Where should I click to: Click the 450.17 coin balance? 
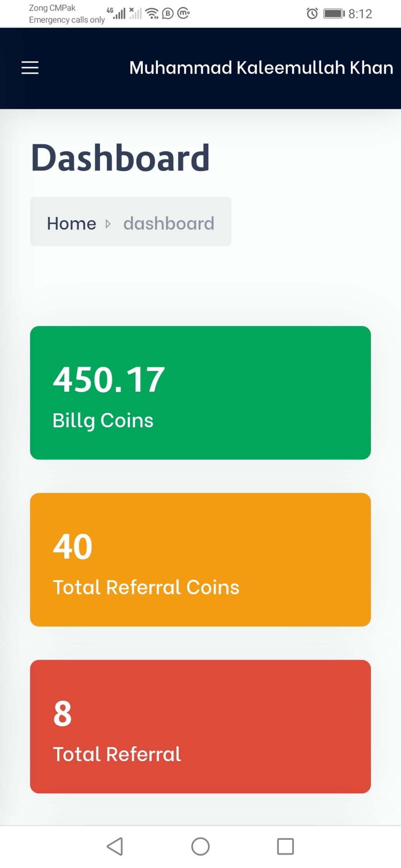109,380
